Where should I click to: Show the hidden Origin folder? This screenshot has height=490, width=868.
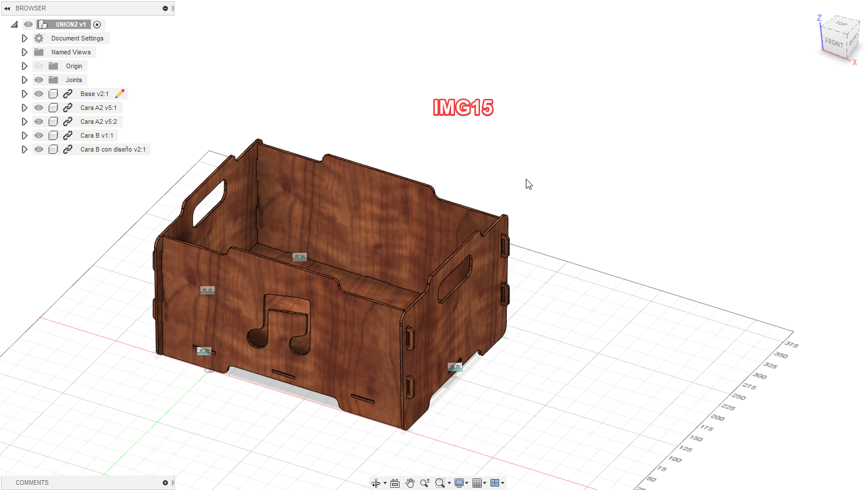point(39,66)
